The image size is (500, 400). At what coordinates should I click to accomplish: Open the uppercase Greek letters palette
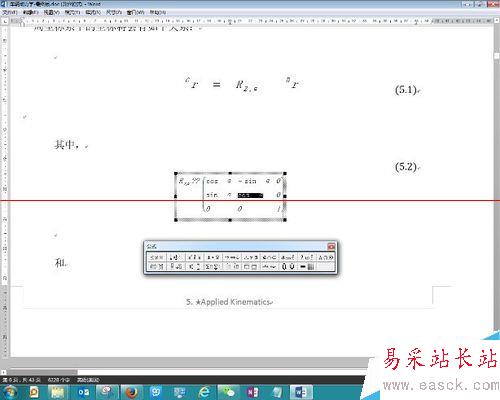pos(325,257)
